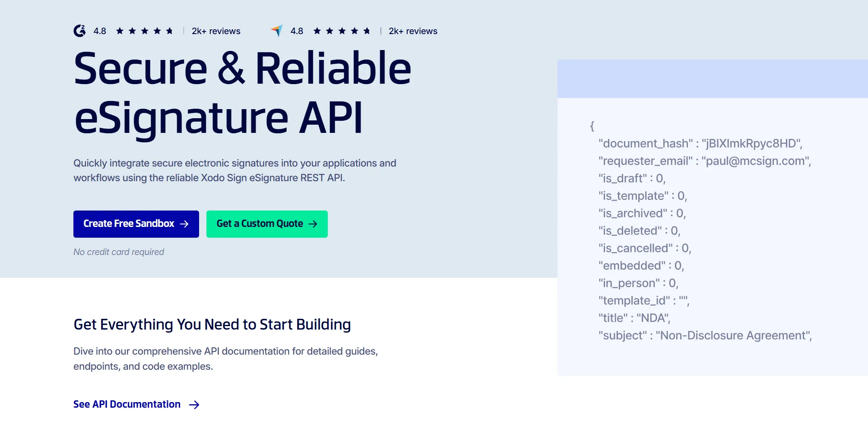868x434 pixels.
Task: Click the arrow beside See API Documentation
Action: click(194, 405)
